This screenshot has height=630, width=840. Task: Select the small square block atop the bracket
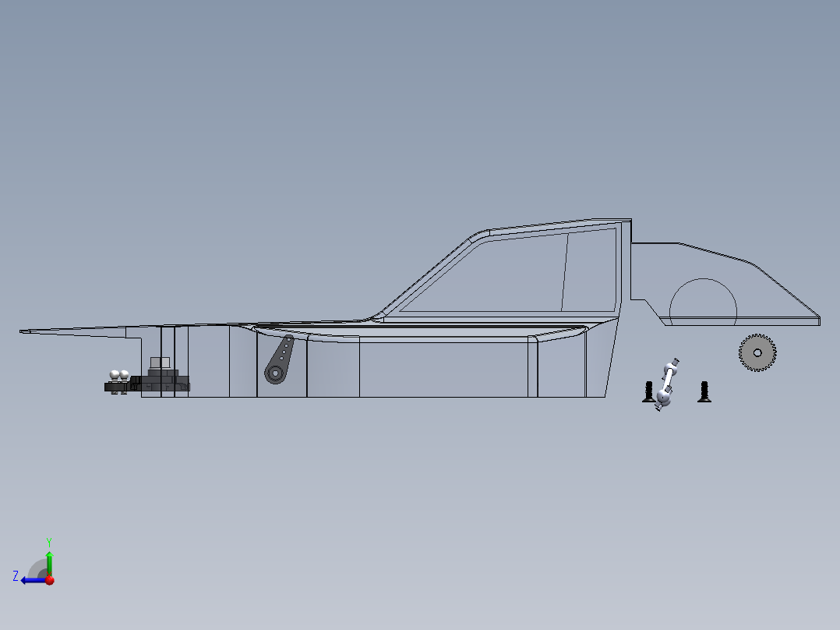[x=161, y=363]
